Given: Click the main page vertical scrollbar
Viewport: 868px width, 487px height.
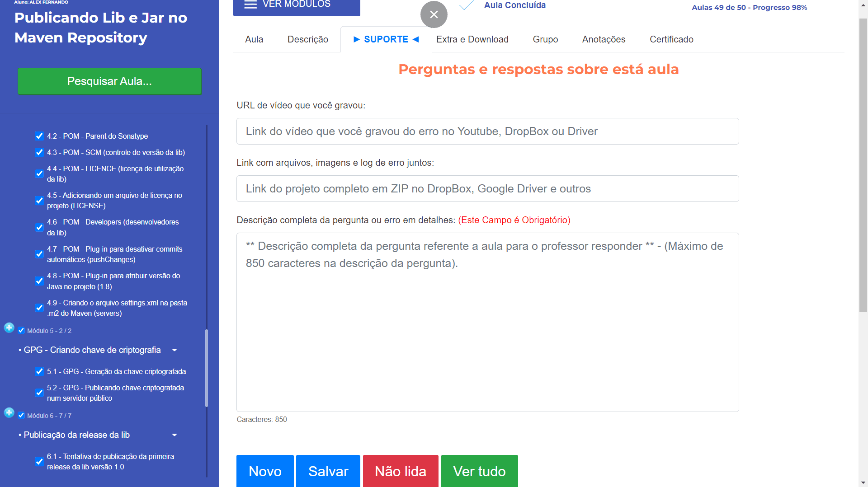Looking at the screenshot, I should 863,165.
